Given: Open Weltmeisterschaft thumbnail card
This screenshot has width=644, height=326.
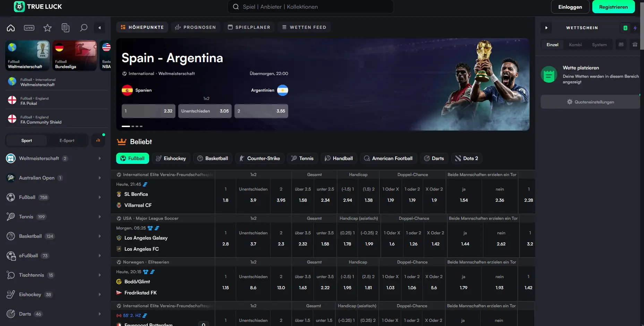Looking at the screenshot, I should [x=27, y=56].
